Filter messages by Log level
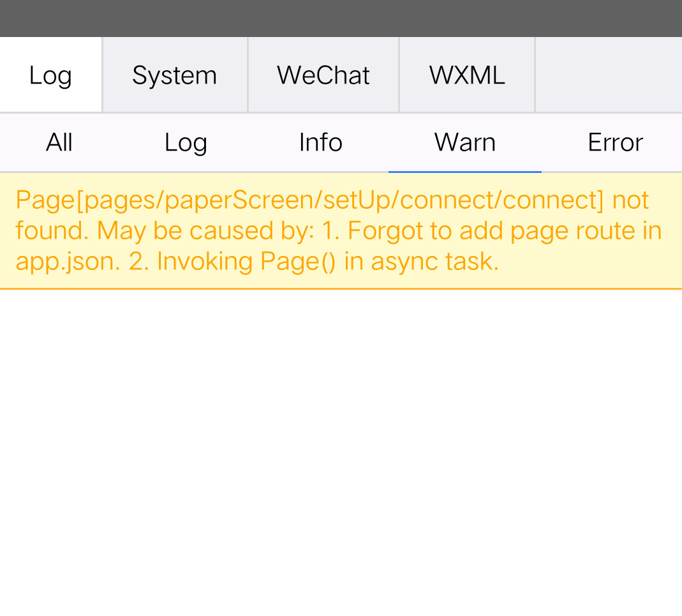 click(x=186, y=142)
